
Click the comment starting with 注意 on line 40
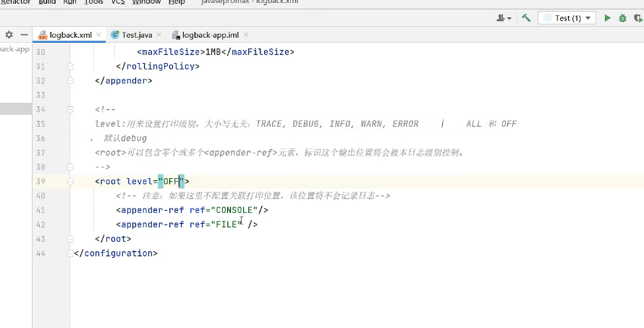click(253, 195)
